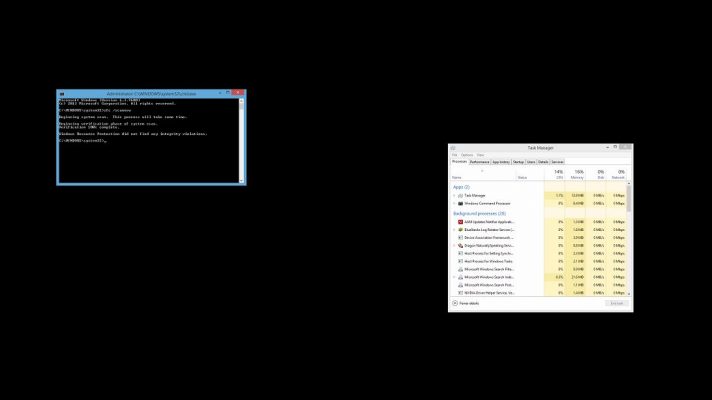Select Host Process for Windows Tasks icon
The width and height of the screenshot is (712, 400).
click(x=460, y=262)
